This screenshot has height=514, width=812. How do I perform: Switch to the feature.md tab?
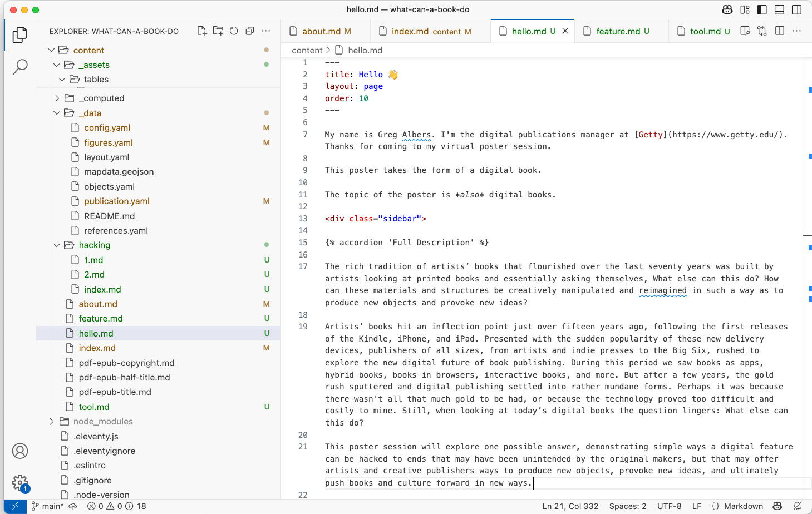pyautogui.click(x=622, y=31)
